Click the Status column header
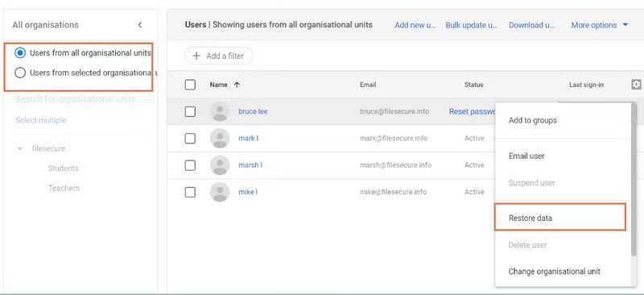This screenshot has width=644, height=295. tap(474, 85)
